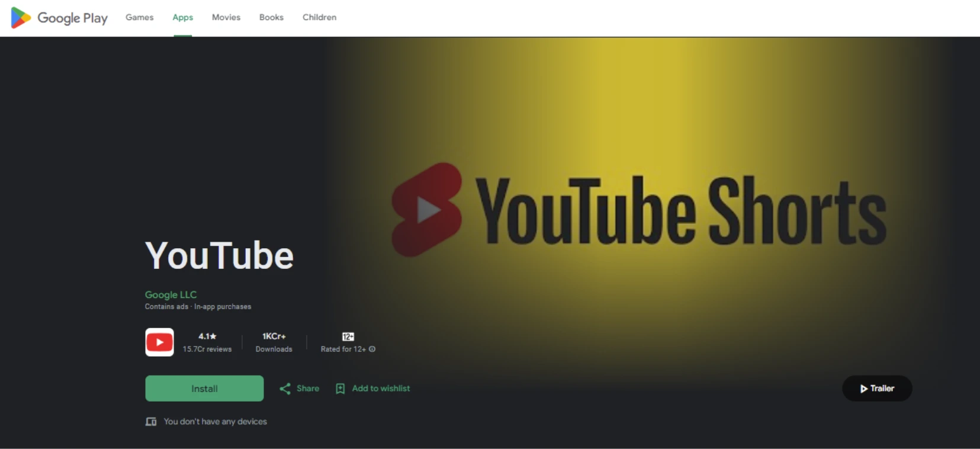
Task: Play the Trailer
Action: (x=877, y=389)
